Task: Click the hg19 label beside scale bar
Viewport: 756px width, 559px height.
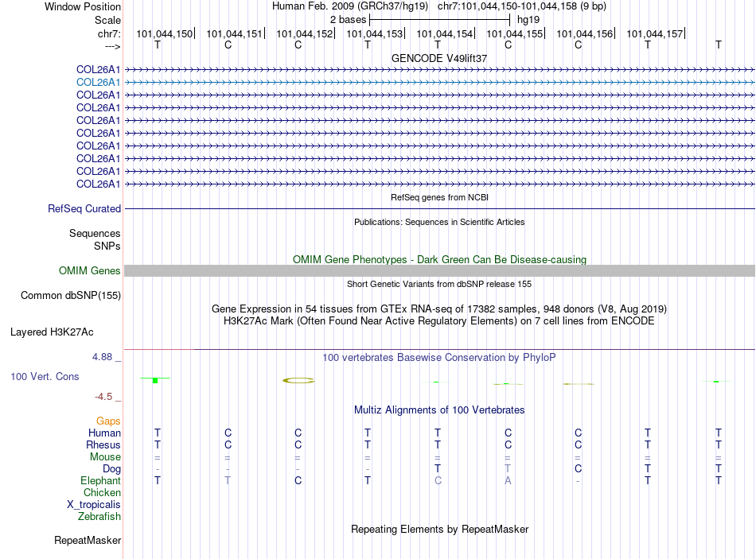Action: (528, 20)
